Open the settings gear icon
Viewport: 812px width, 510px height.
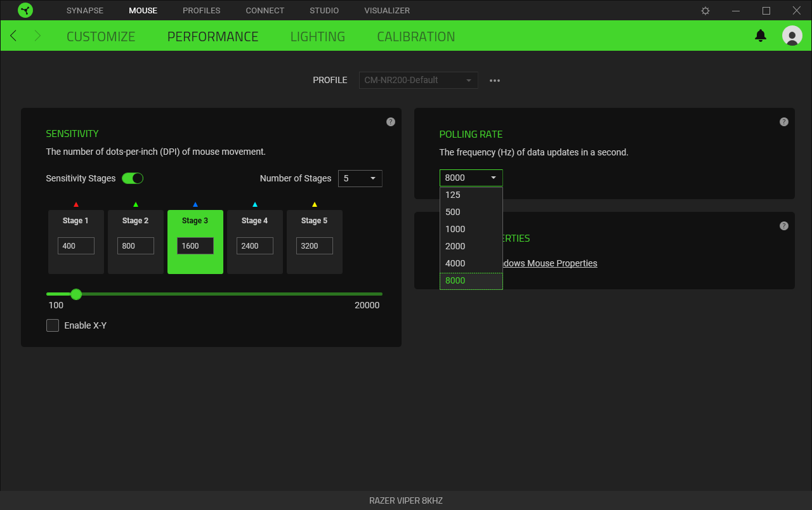click(x=705, y=11)
